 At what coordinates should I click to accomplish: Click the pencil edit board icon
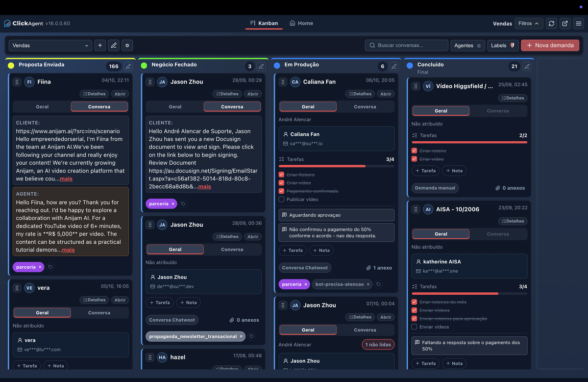(114, 45)
